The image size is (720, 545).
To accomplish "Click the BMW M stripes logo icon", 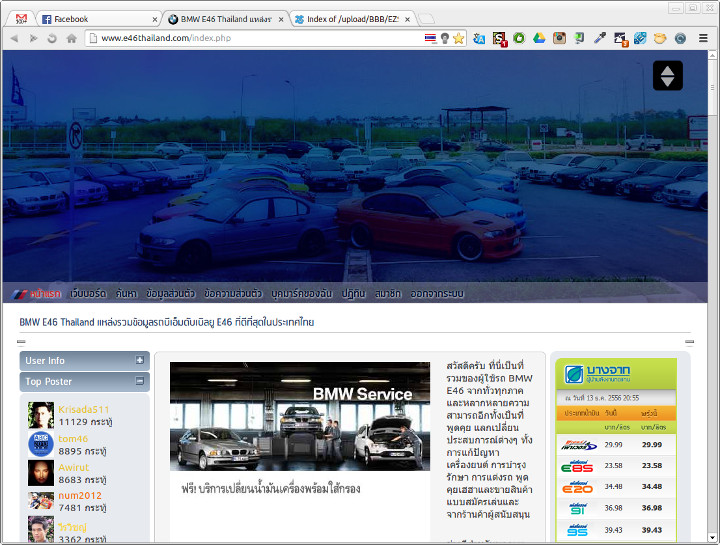I will tap(19, 294).
